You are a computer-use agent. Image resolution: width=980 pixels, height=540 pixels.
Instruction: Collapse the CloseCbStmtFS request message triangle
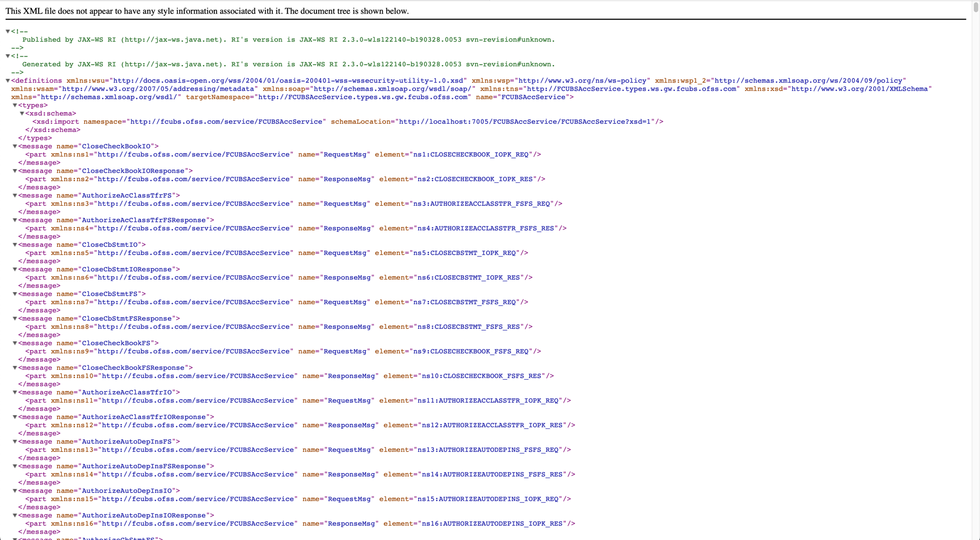(15, 294)
